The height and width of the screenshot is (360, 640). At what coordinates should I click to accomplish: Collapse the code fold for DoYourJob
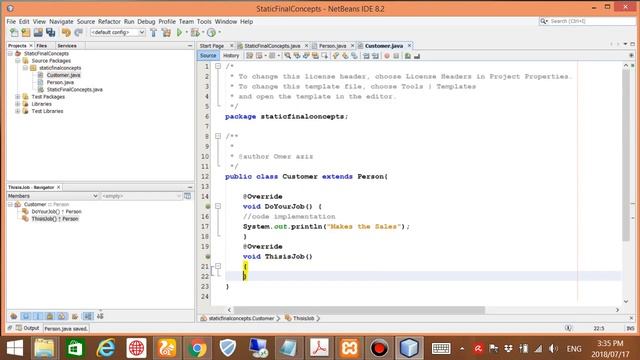pyautogui.click(x=218, y=207)
